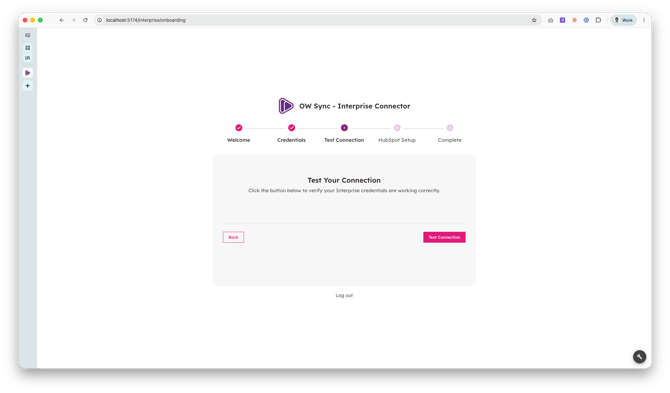Click the Test Connection button
The height and width of the screenshot is (393, 670).
444,237
